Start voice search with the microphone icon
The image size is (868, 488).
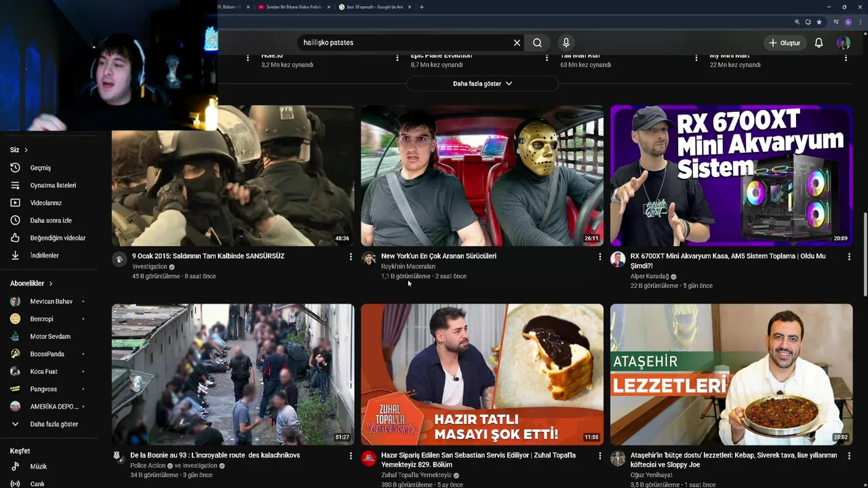(566, 43)
